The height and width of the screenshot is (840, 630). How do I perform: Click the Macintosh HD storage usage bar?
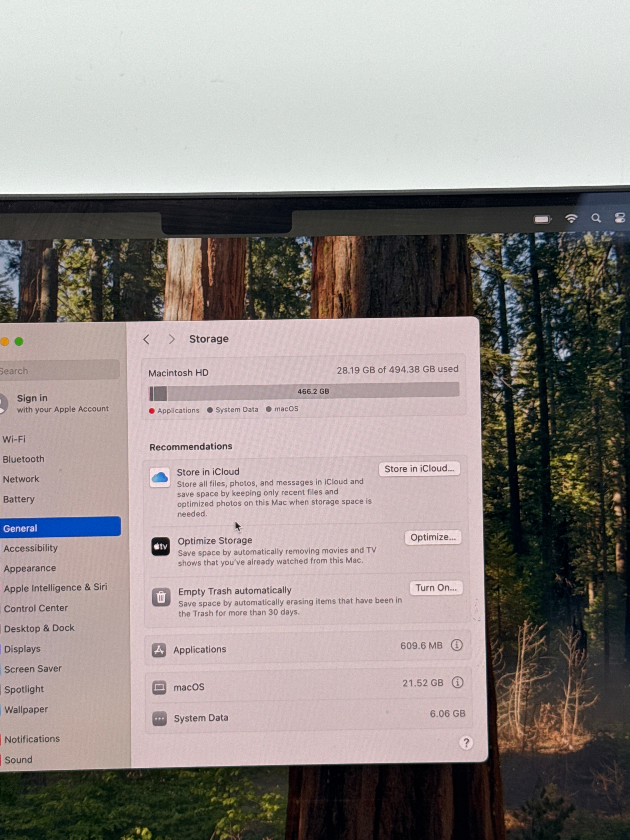pyautogui.click(x=304, y=391)
